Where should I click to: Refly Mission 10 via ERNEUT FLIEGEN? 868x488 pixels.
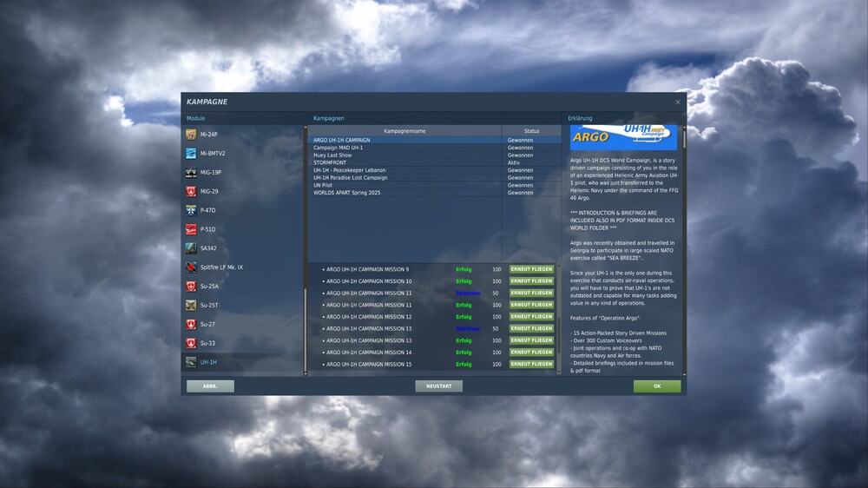coord(531,280)
